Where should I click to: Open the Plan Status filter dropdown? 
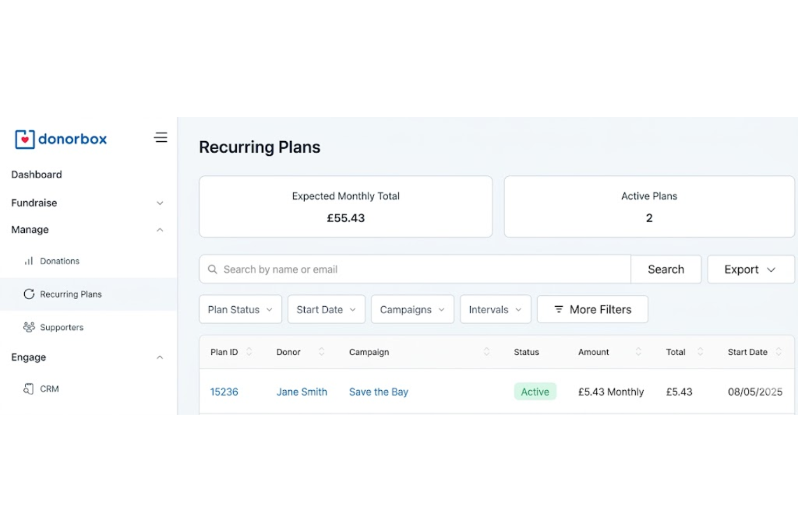tap(239, 309)
